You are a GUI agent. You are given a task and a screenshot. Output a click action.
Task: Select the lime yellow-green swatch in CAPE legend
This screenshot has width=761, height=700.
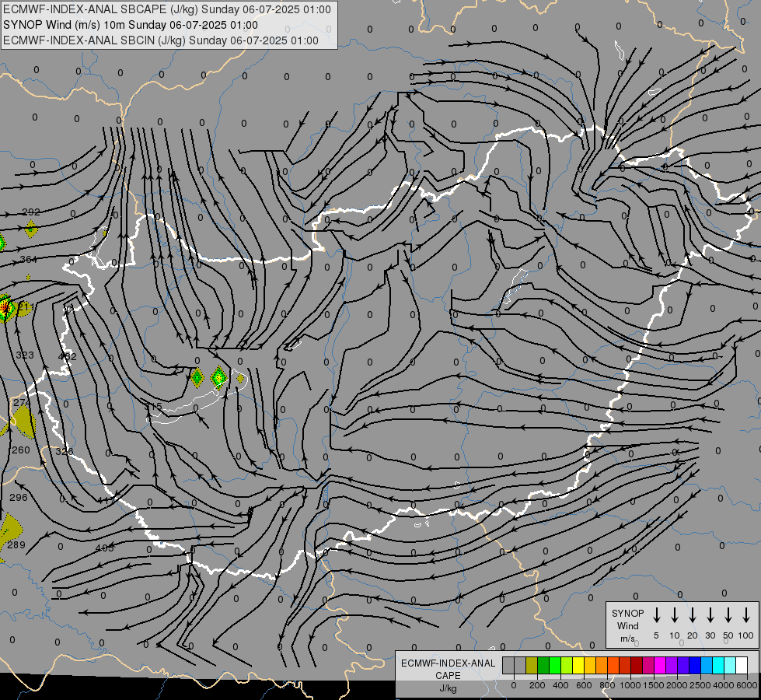[x=567, y=665]
